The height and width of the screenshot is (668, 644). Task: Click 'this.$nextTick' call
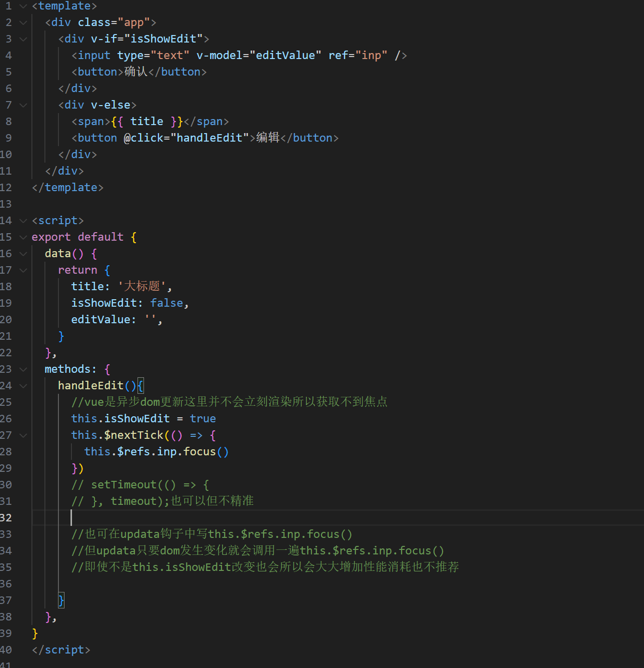tap(117, 435)
